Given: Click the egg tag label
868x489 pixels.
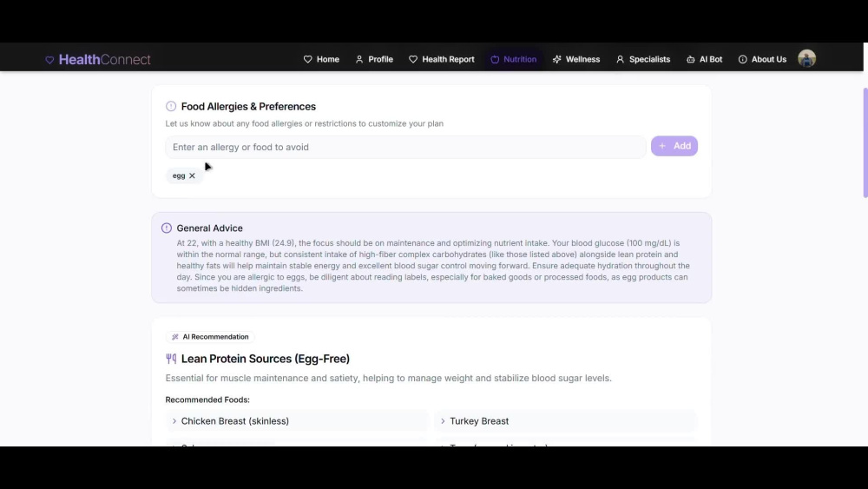Looking at the screenshot, I should coord(179,175).
